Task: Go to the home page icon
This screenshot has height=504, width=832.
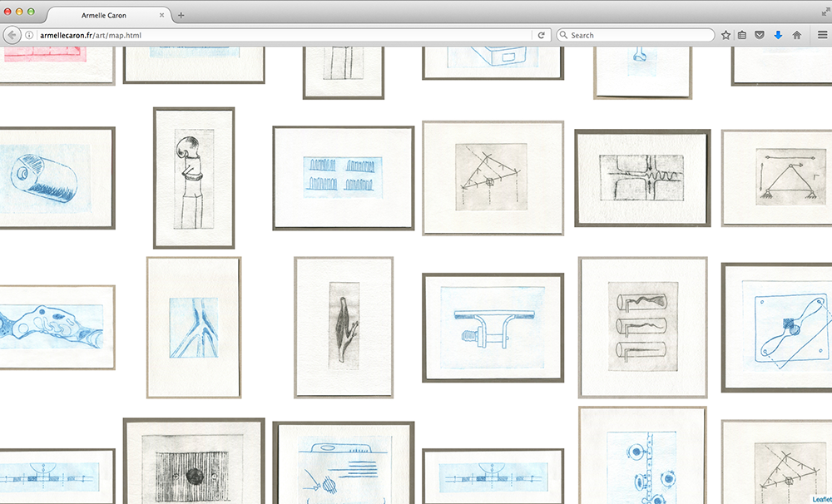Action: [796, 35]
